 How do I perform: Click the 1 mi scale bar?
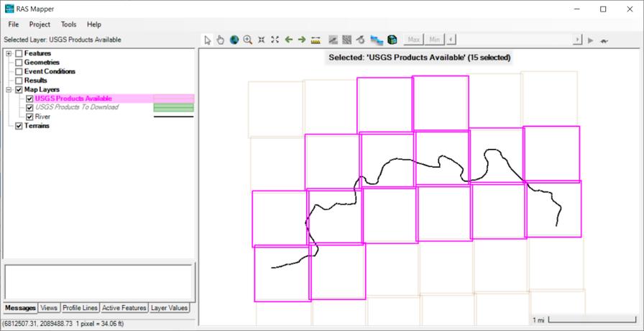[584, 319]
